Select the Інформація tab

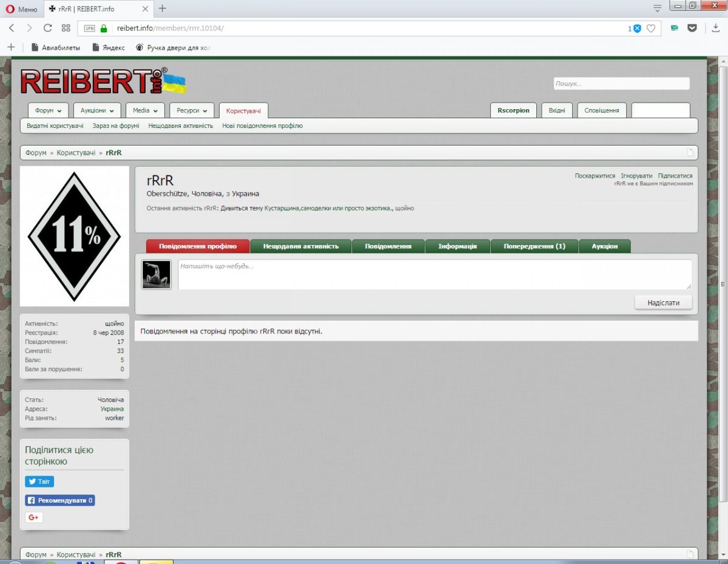click(x=457, y=246)
